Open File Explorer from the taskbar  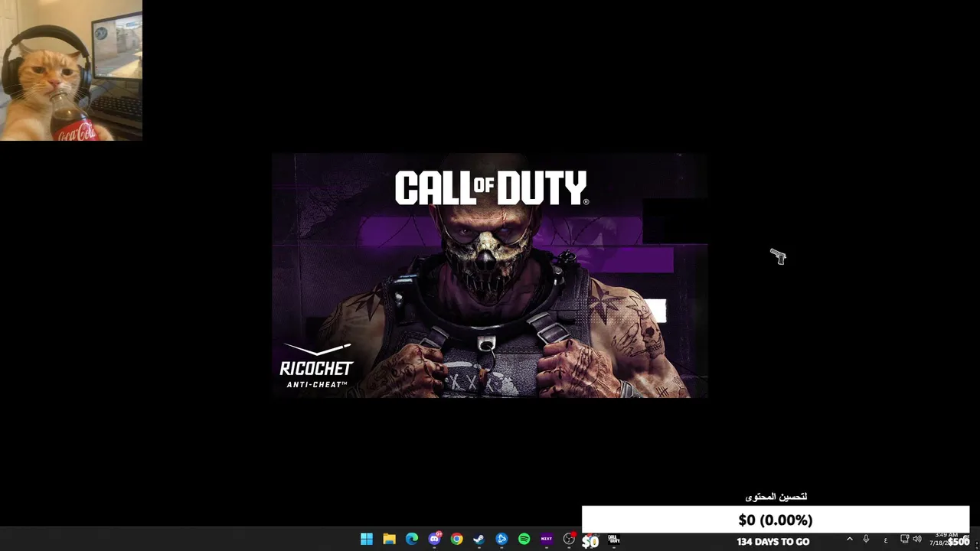389,539
